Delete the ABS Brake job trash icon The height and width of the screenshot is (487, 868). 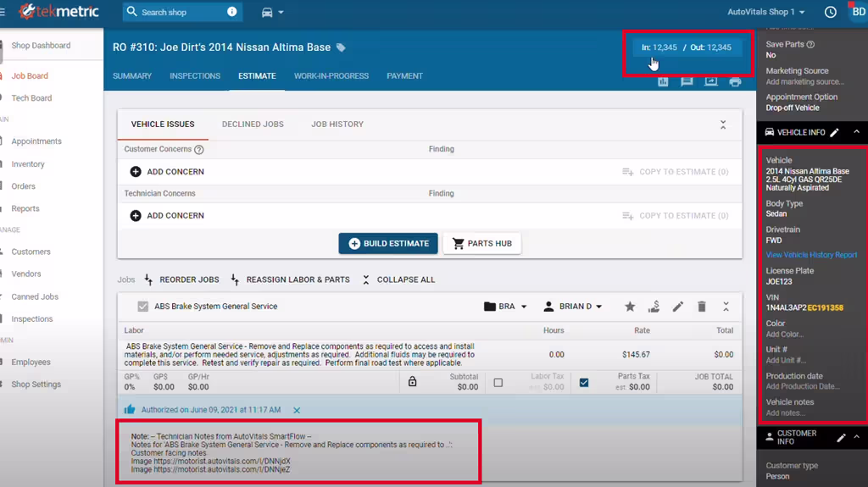(701, 307)
